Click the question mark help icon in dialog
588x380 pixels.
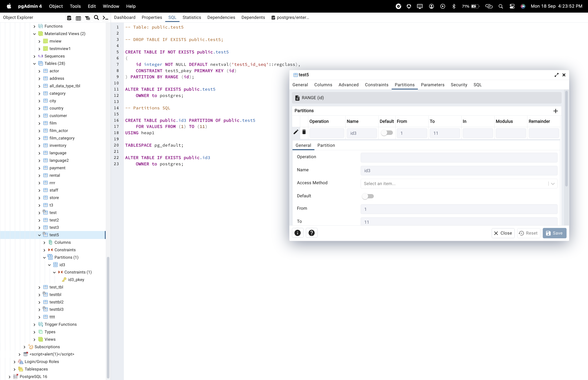point(311,233)
